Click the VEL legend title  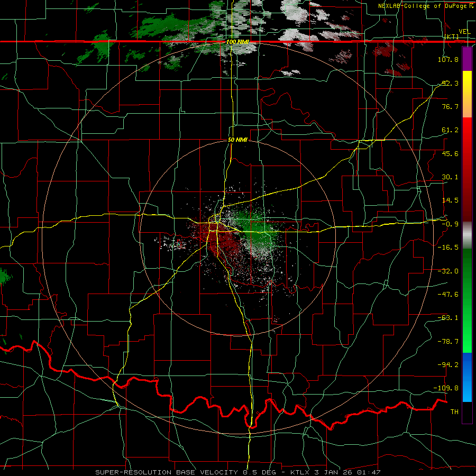(464, 32)
